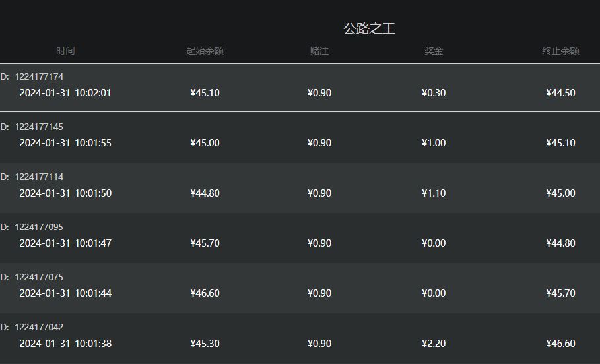The height and width of the screenshot is (364, 600).
Task: Open the 10:01:44 transaction row
Action: (300, 288)
